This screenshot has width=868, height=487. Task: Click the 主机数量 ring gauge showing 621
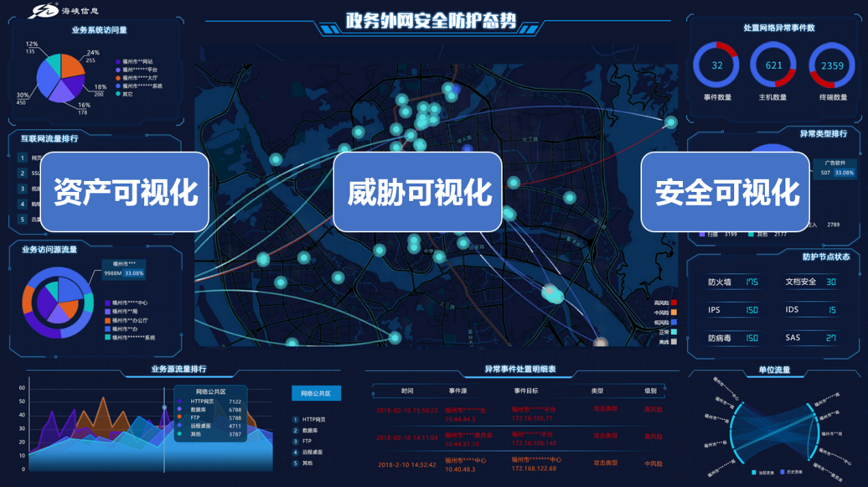pyautogui.click(x=774, y=66)
